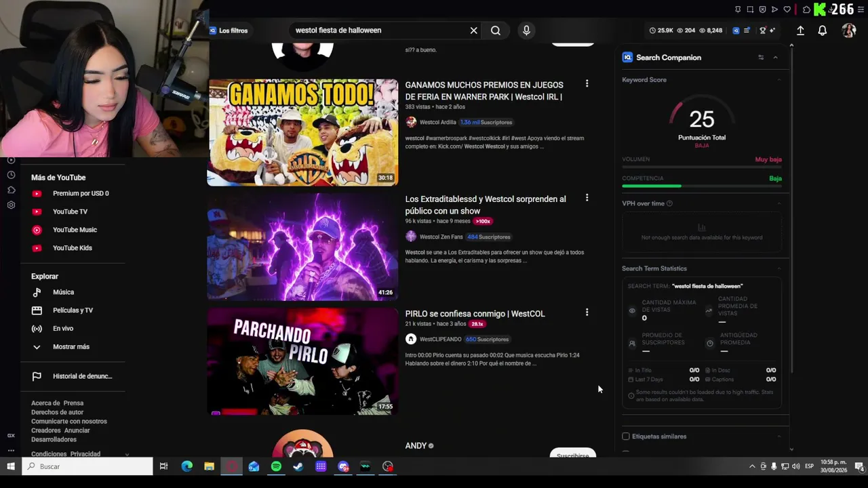Open options menu for GANAMOS MUCHOS PREMIOS video

pos(587,83)
